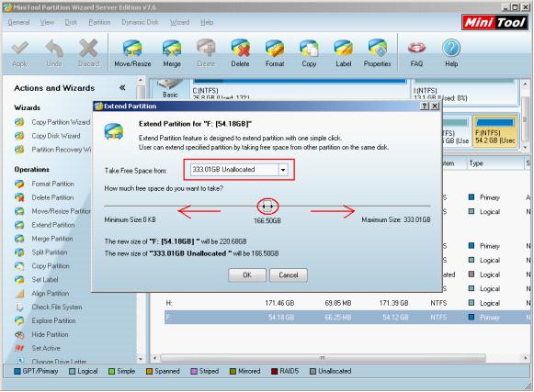Choose Extend Partition in Operations list
The image size is (534, 392).
click(x=45, y=225)
